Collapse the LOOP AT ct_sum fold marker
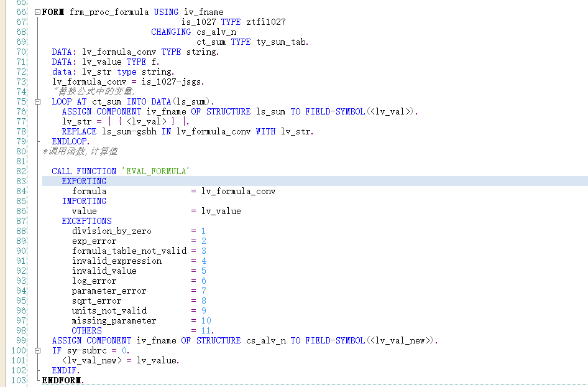Screen dimensions: 588x387 [37, 101]
